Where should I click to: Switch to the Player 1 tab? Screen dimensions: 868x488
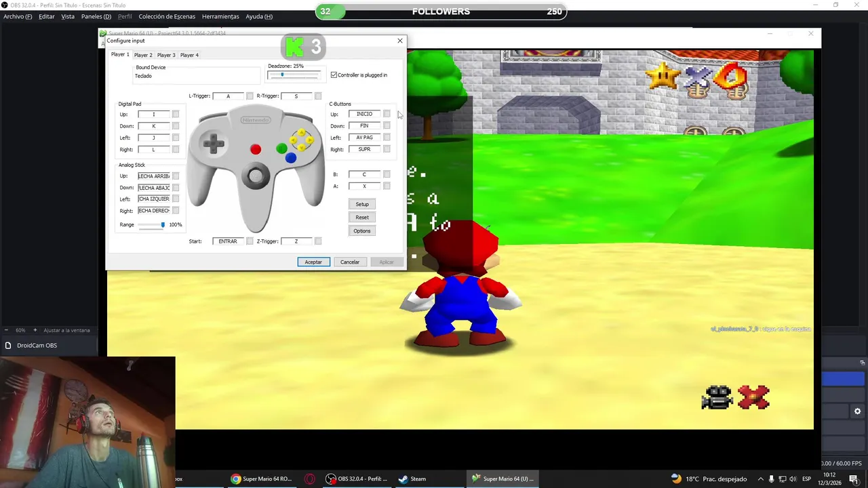point(120,54)
